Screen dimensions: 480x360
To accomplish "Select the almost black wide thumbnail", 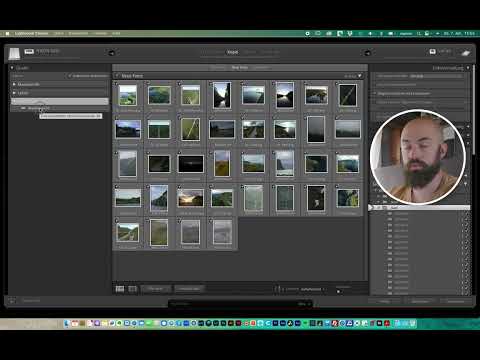I will coord(191,164).
